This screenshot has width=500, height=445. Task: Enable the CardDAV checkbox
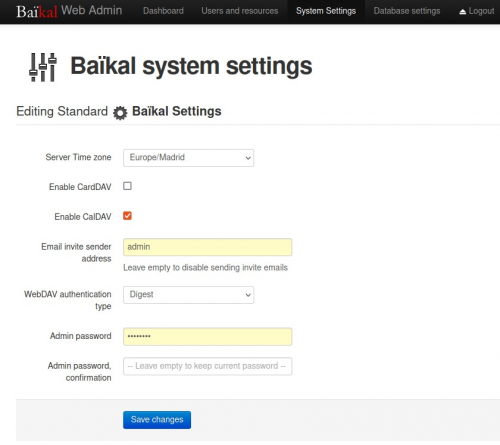[127, 186]
